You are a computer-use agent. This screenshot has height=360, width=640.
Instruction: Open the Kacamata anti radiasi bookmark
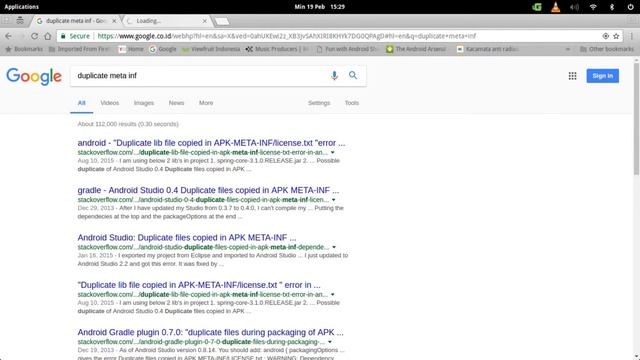click(488, 49)
